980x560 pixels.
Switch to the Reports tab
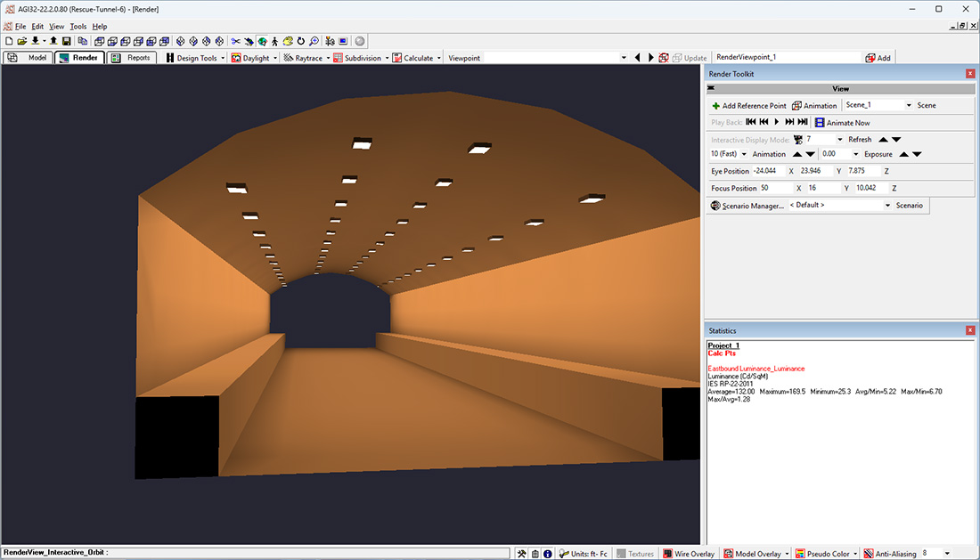pyautogui.click(x=132, y=58)
